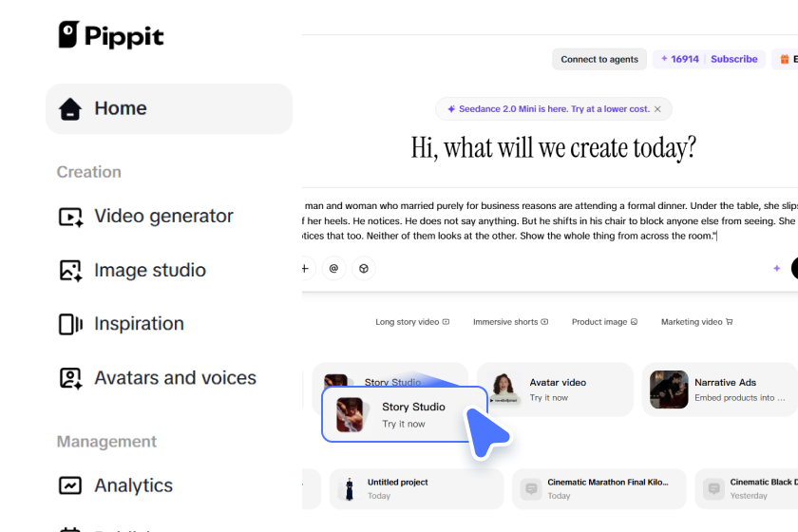Open the Narrative Ads card

[x=719, y=389]
